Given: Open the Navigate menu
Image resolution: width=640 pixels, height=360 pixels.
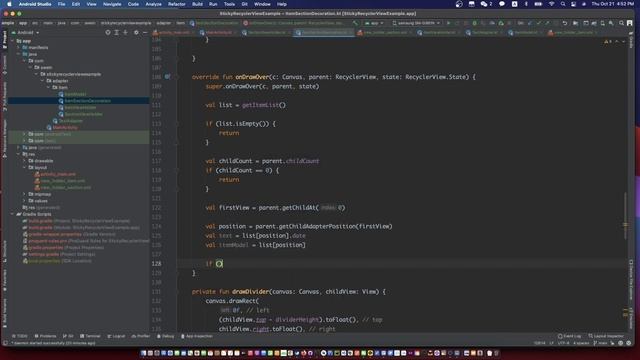Looking at the screenshot, I should point(112,4).
